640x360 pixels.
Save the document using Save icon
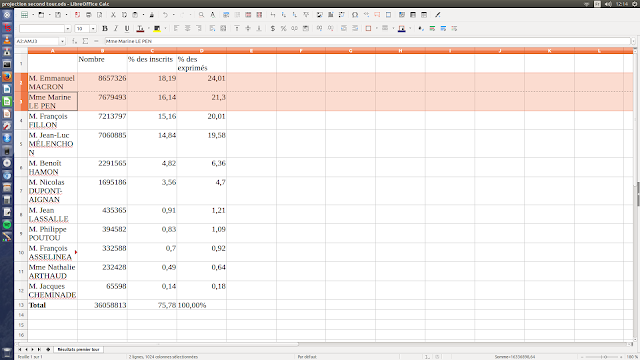point(58,15)
